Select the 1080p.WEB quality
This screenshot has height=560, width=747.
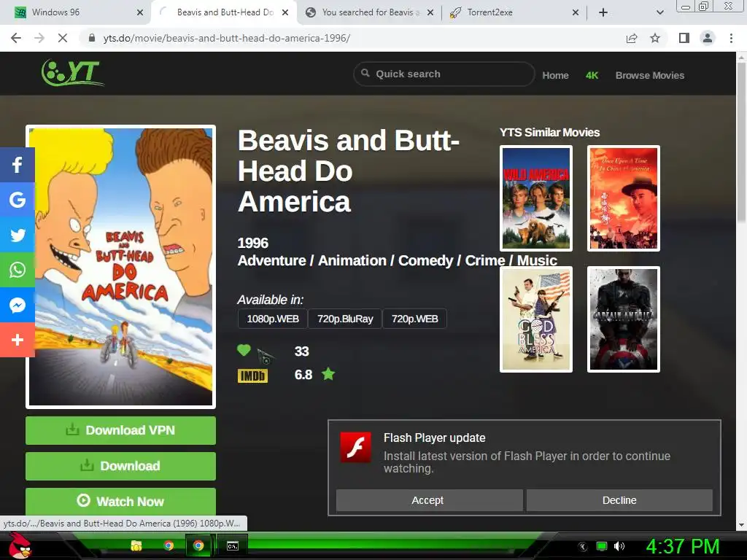(x=273, y=319)
